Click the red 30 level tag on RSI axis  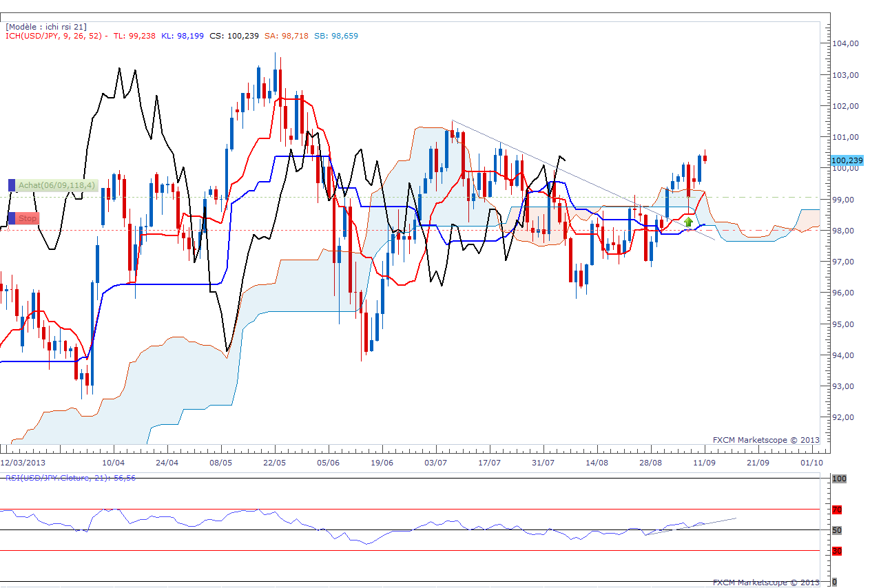click(837, 551)
